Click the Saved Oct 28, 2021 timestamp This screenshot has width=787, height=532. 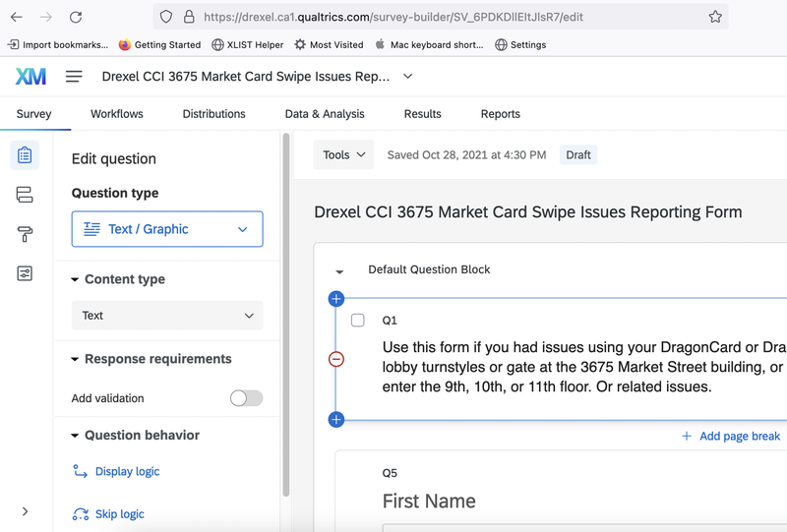(466, 155)
